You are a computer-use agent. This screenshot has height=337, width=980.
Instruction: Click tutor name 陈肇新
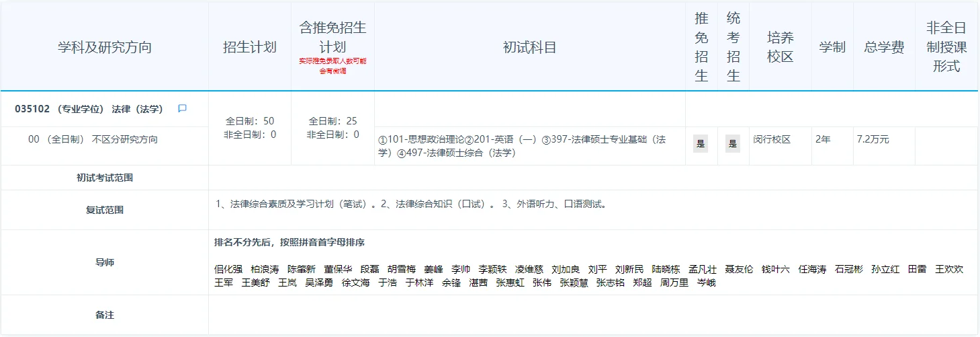coord(302,269)
